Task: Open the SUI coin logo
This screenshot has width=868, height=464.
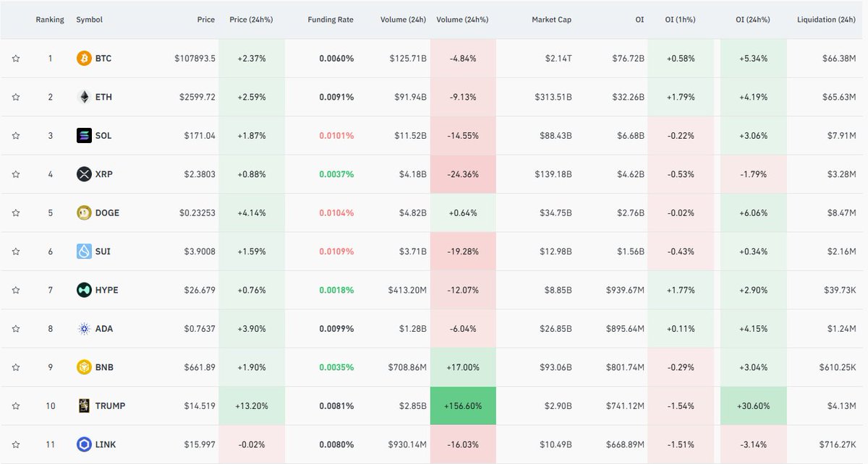Action: [x=84, y=252]
